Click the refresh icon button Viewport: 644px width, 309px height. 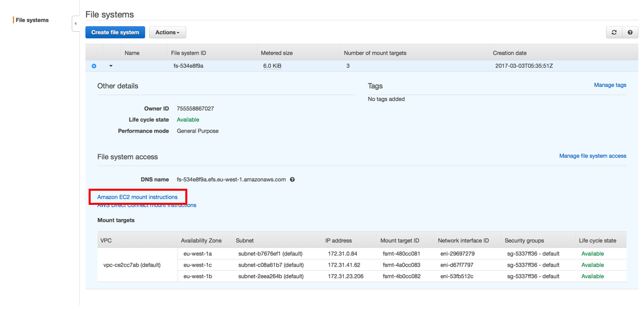[x=614, y=32]
